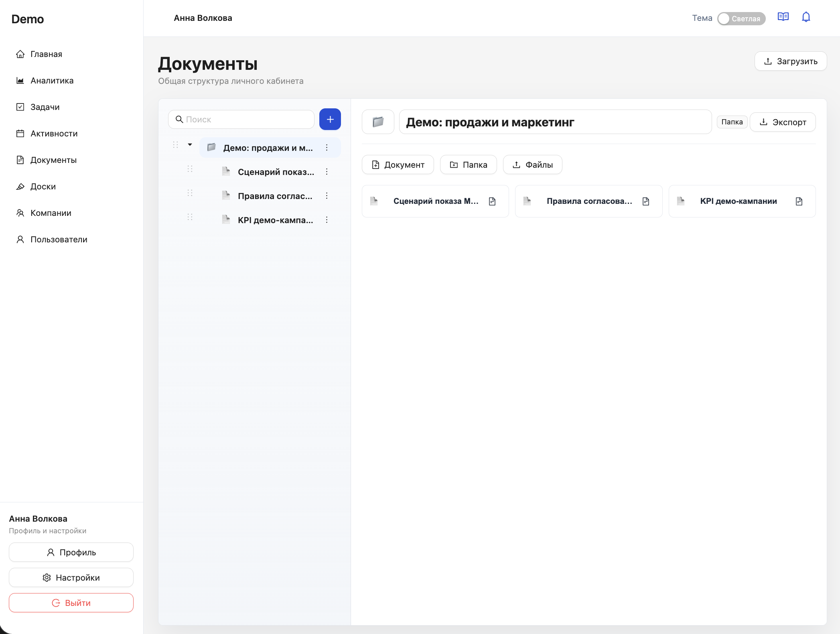
Task: Click the red Выйти logout button
Action: pyautogui.click(x=71, y=603)
